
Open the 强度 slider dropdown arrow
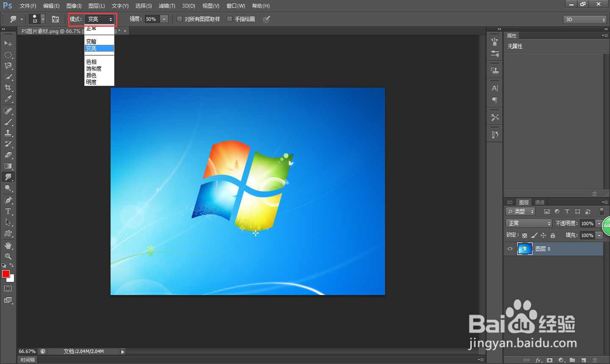[164, 19]
